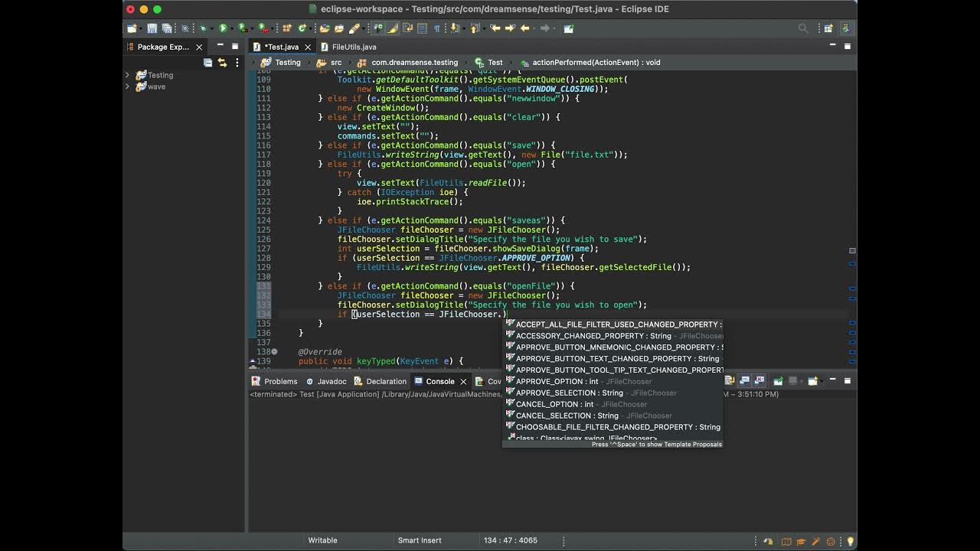Viewport: 980px width, 551px height.
Task: Click the Open Task folder icon
Action: tap(339, 28)
